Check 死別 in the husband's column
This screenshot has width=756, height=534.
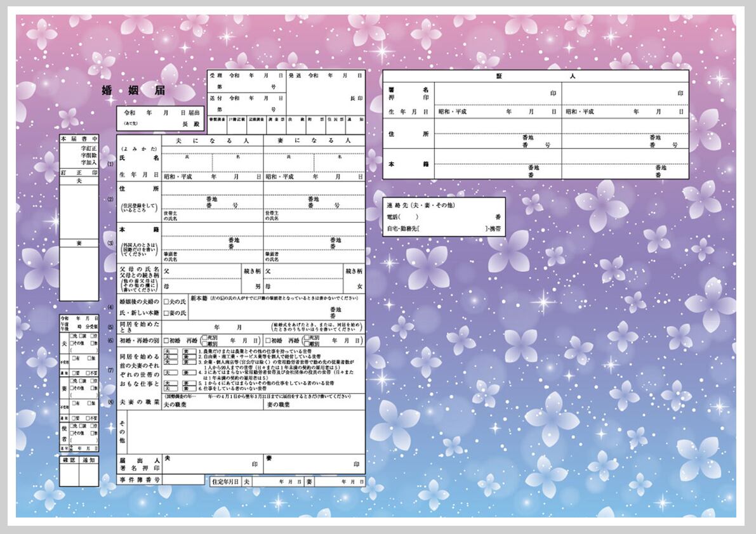coord(204,338)
